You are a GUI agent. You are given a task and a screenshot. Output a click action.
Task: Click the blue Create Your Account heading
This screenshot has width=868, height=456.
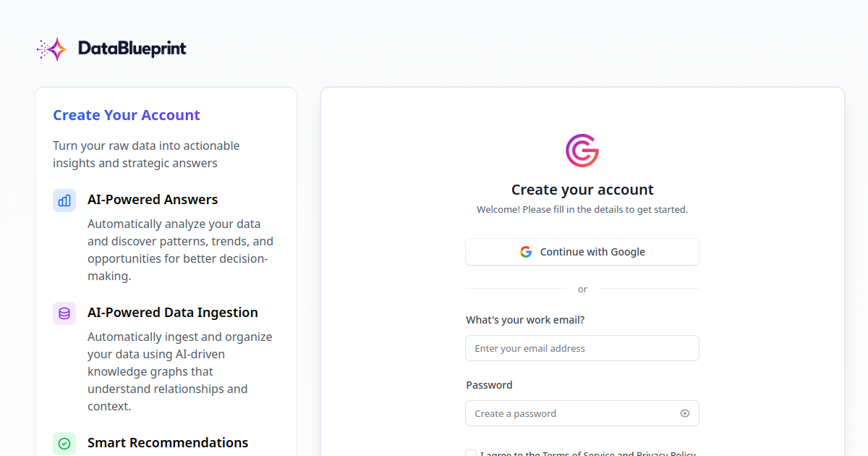(x=127, y=115)
